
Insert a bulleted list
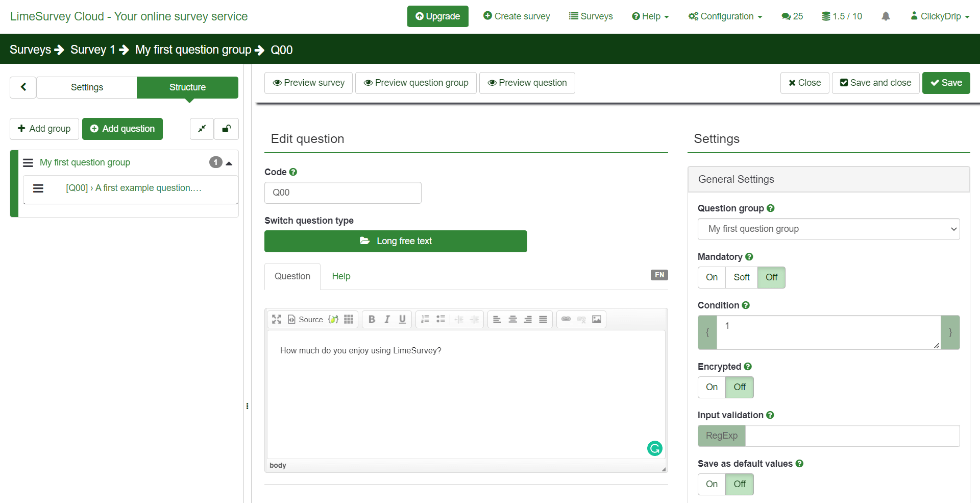[440, 319]
